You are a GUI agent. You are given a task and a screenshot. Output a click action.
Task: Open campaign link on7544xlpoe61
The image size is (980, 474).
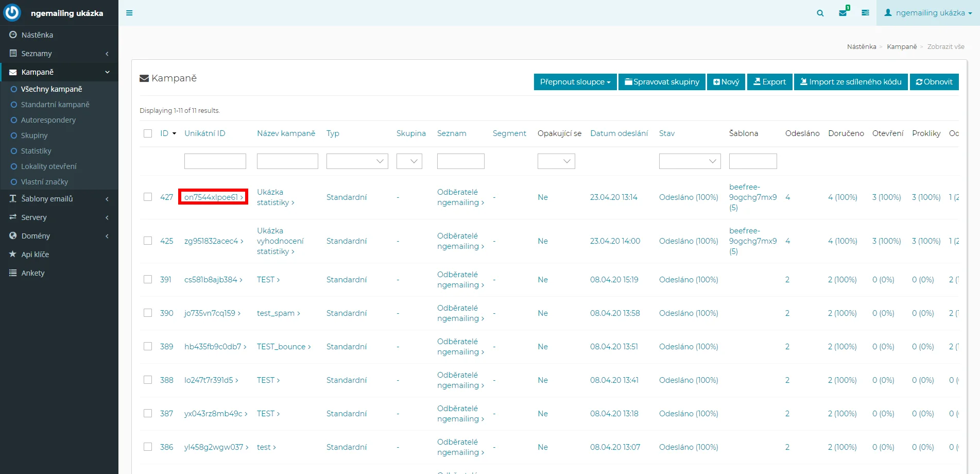click(213, 197)
